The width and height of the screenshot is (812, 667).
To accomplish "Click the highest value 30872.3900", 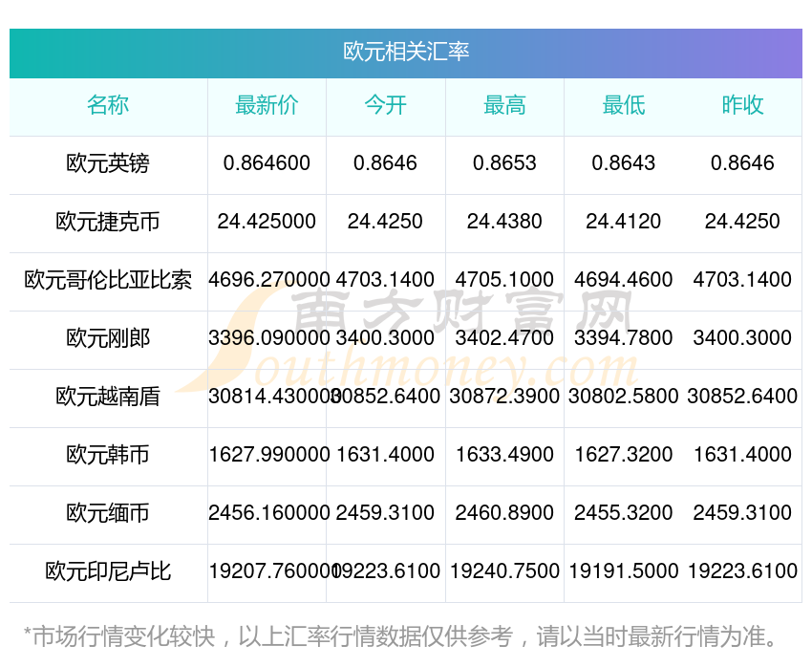I will tap(504, 397).
